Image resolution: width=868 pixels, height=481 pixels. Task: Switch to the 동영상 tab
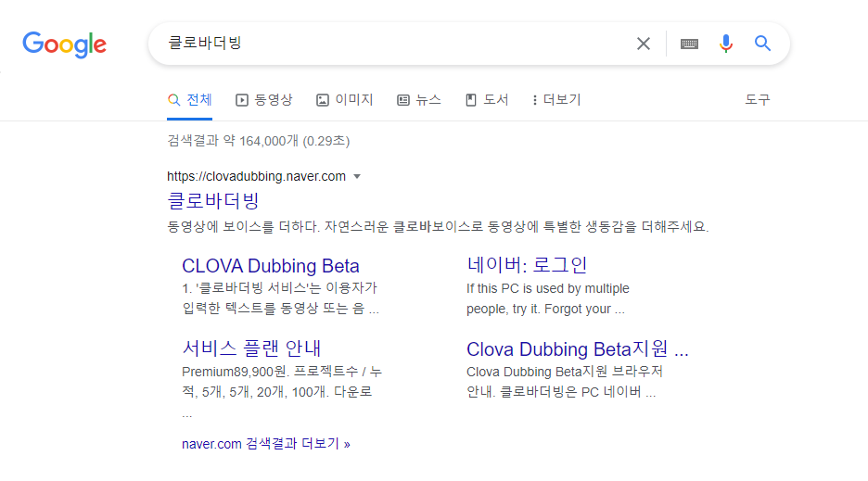(x=264, y=100)
